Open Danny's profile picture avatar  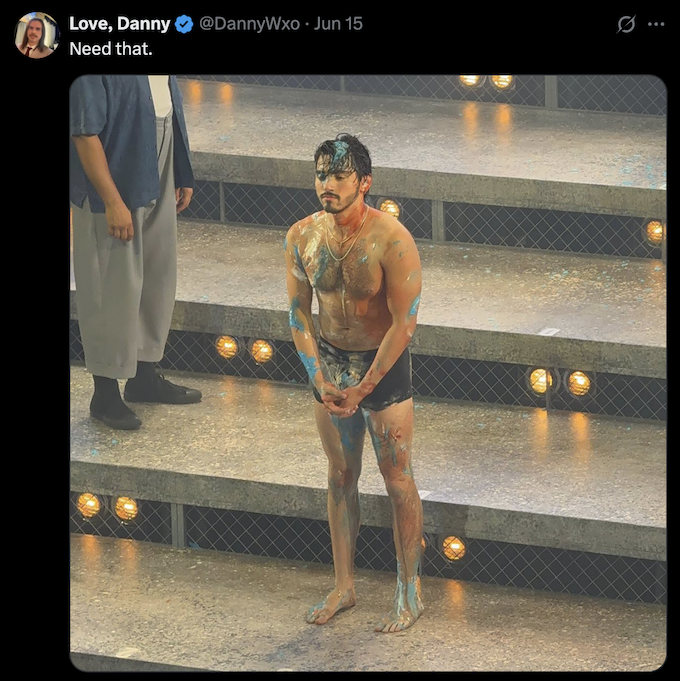37,35
